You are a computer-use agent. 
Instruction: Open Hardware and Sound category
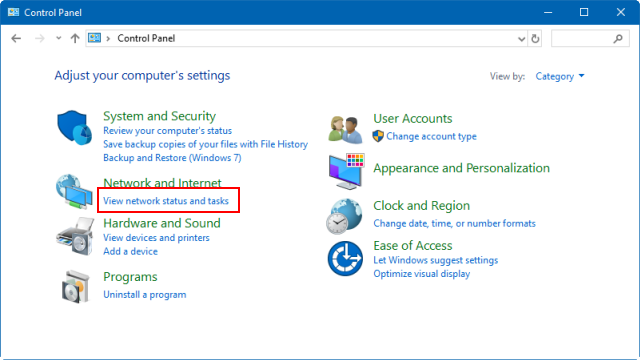pyautogui.click(x=162, y=223)
